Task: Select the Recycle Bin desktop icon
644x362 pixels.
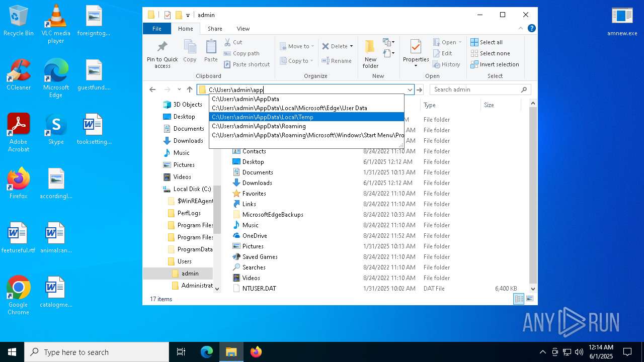Action: click(x=19, y=21)
